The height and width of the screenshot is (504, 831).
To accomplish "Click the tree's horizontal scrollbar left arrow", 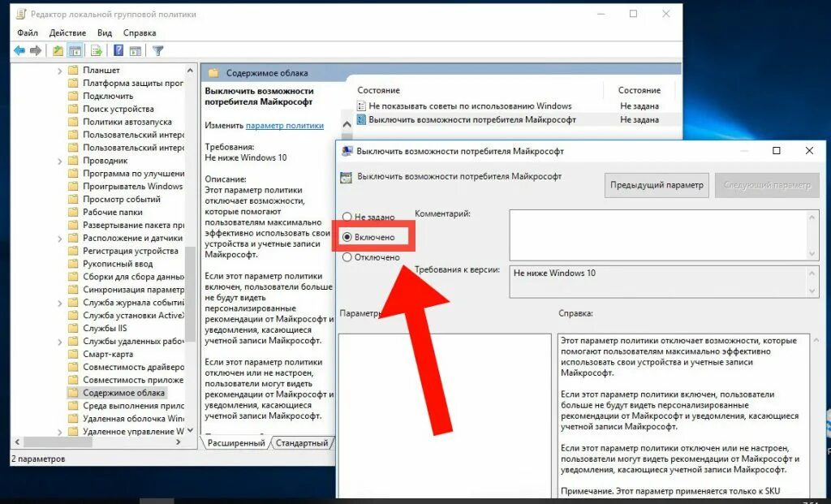I will click(x=17, y=442).
